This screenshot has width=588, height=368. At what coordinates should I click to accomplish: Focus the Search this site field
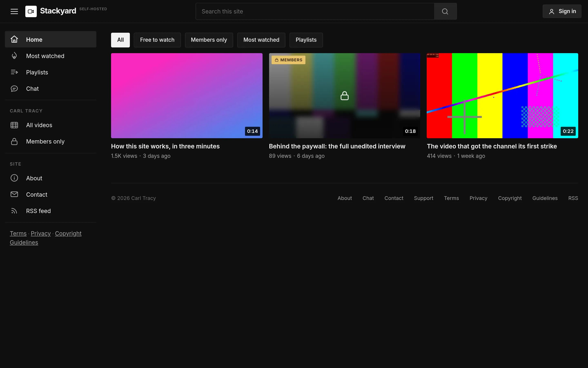coord(315,11)
